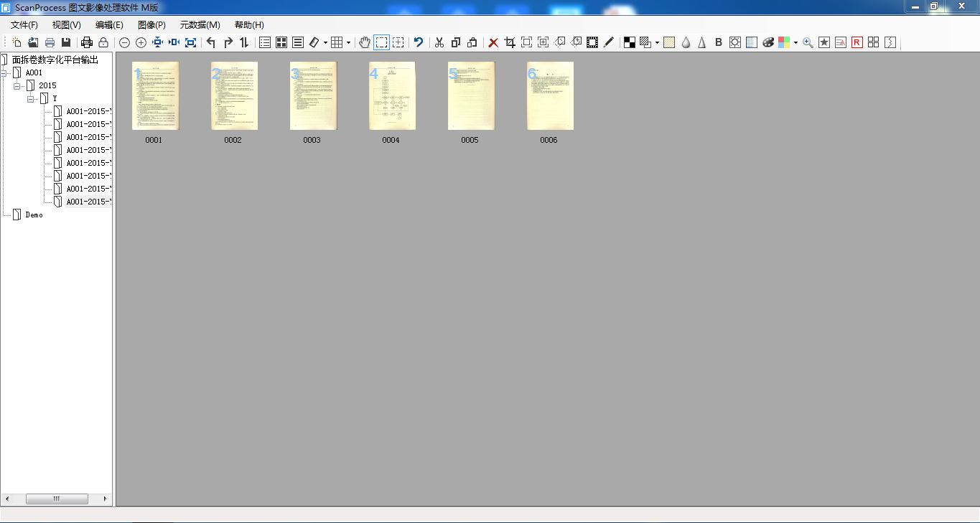Image resolution: width=980 pixels, height=523 pixels.
Task: Paste with the clipboard icon
Action: [472, 42]
